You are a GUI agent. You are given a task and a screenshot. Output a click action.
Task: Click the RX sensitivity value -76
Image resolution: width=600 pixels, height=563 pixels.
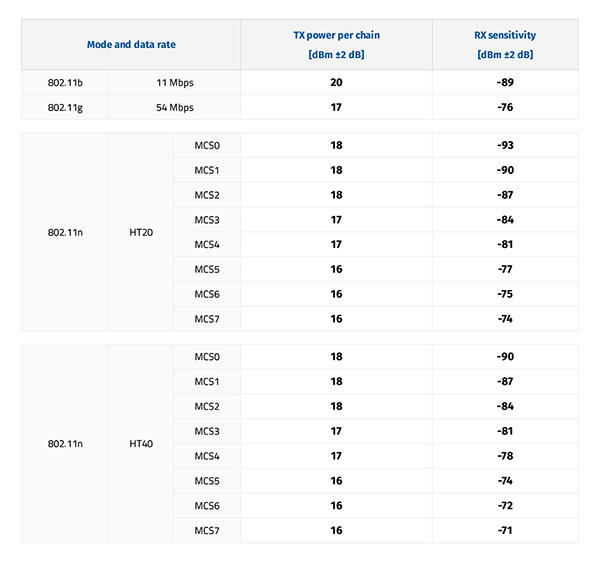coord(504,107)
